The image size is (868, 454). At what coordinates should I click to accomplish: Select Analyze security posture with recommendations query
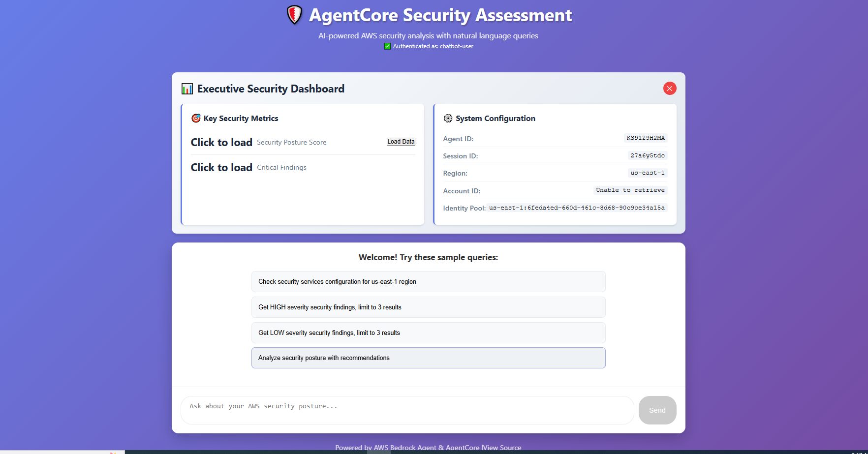coord(429,358)
